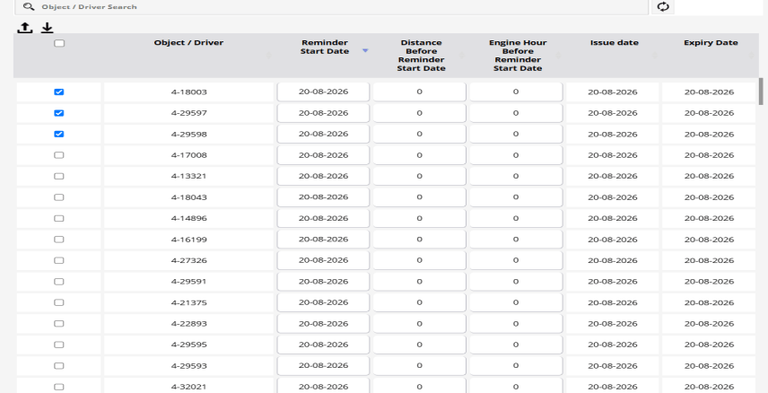Click the download icon above the table

(47, 28)
